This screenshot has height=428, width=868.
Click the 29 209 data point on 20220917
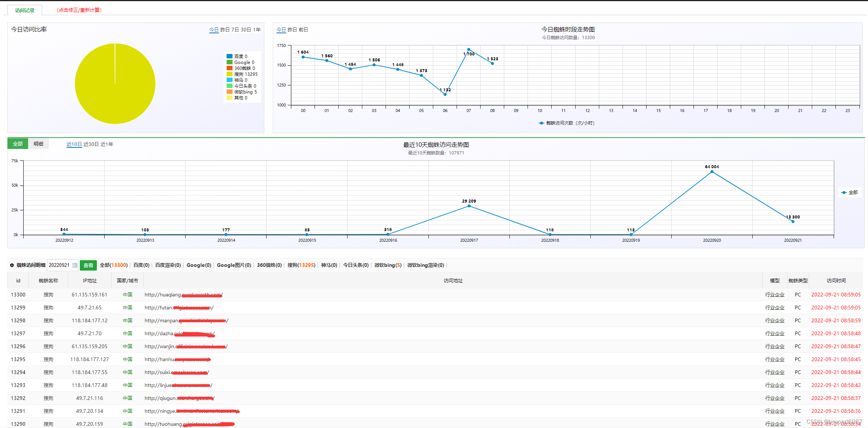pyautogui.click(x=469, y=206)
